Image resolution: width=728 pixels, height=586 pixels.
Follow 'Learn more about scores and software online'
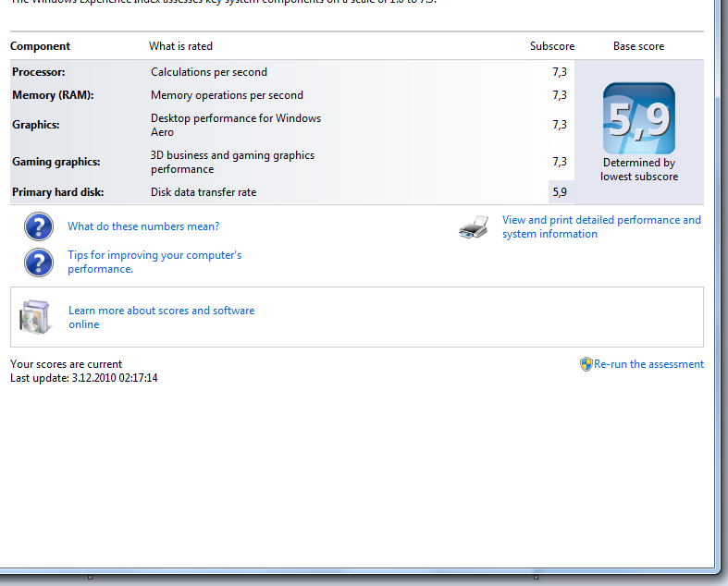click(x=161, y=317)
